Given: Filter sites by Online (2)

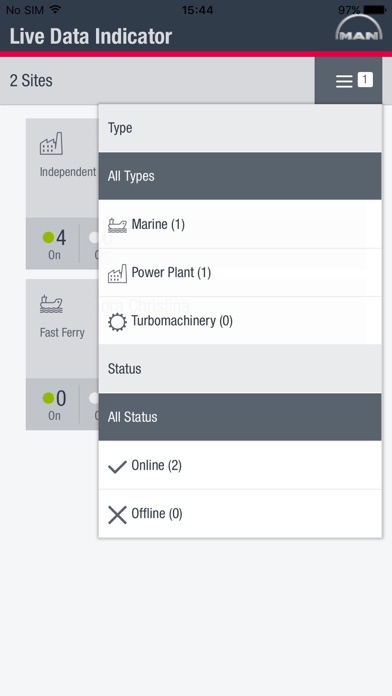Looking at the screenshot, I should pos(240,465).
